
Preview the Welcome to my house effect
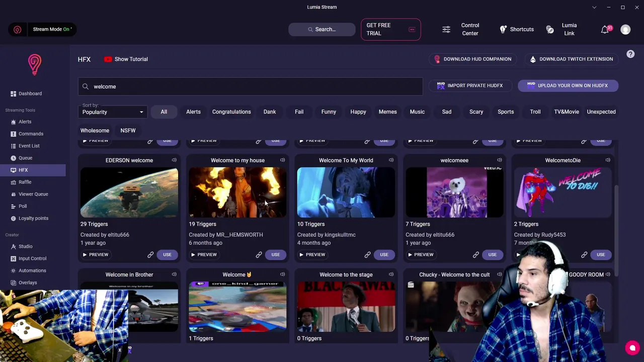click(x=204, y=255)
